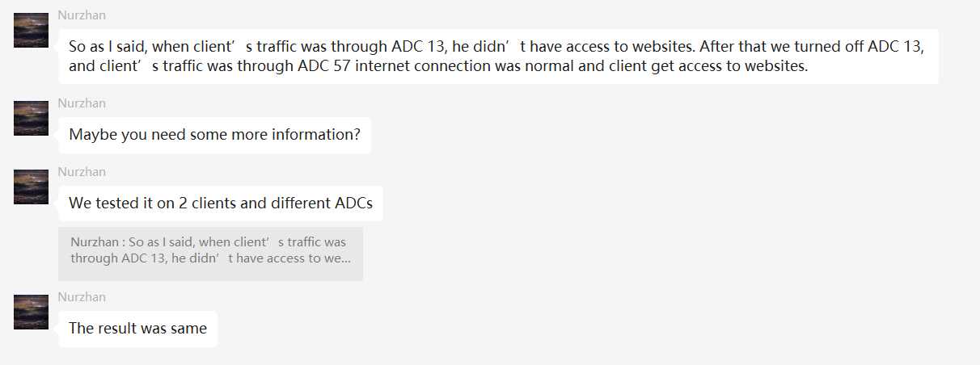Open avatar beside "Maybe you need some more information?"

[x=31, y=119]
